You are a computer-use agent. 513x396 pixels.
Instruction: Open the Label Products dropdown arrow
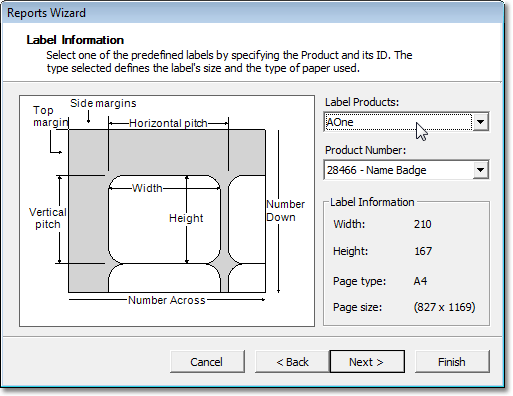480,122
